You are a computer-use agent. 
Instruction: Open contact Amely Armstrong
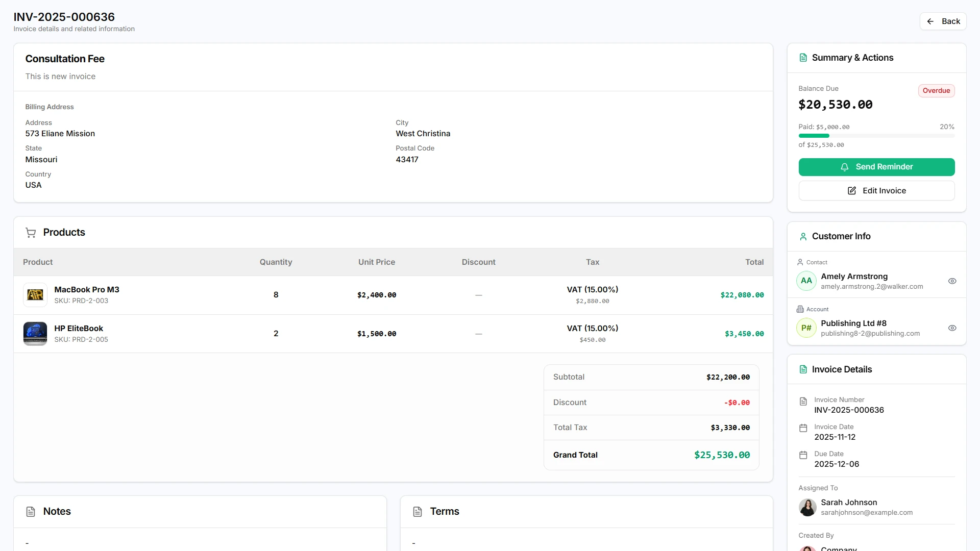tap(854, 277)
